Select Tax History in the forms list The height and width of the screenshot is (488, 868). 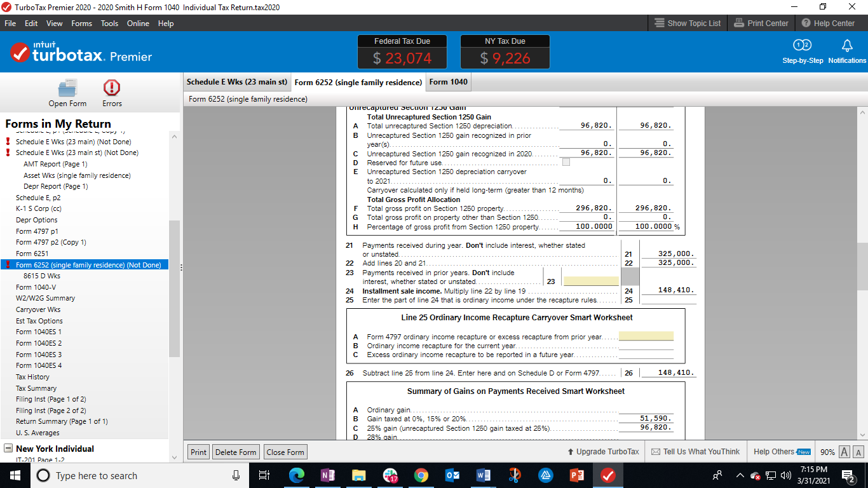coord(32,377)
